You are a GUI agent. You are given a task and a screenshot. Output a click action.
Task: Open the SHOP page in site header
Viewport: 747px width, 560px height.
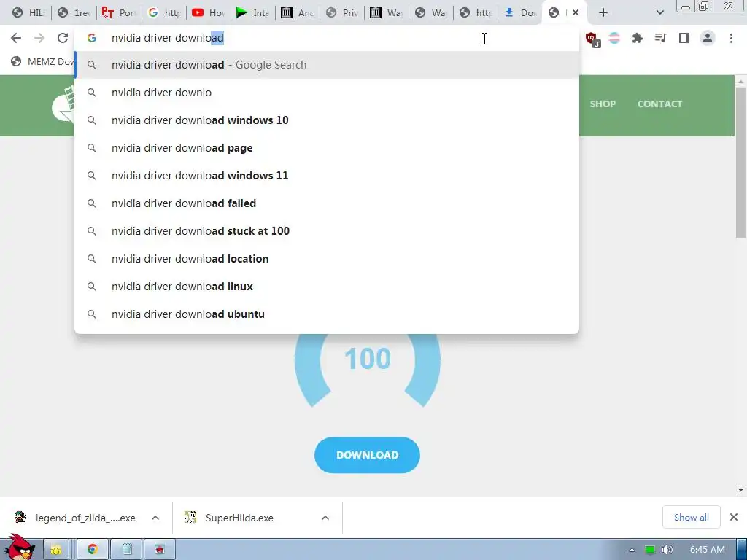point(603,104)
